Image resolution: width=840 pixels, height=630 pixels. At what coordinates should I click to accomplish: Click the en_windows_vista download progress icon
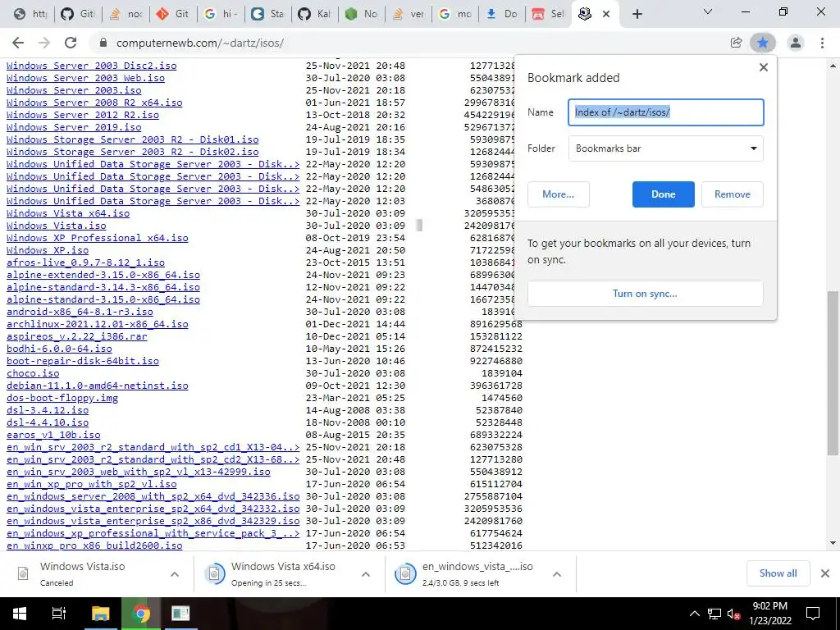click(405, 573)
